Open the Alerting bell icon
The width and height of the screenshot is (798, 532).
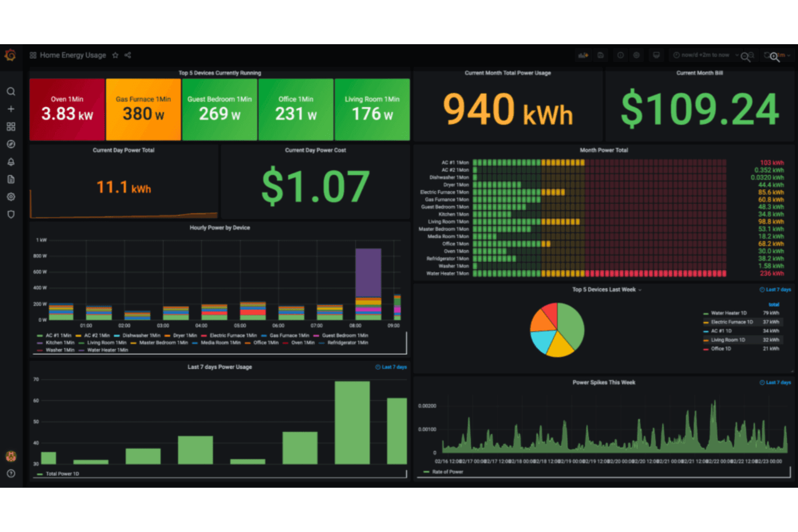[x=11, y=162]
